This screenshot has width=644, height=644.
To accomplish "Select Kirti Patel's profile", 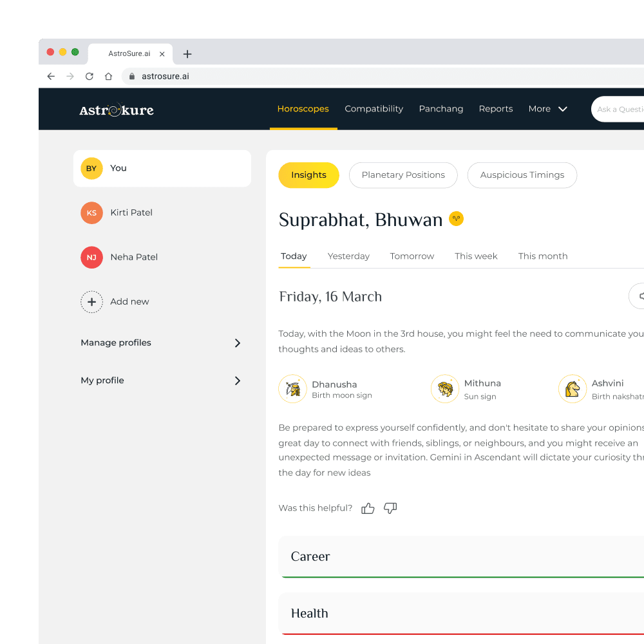I will [131, 213].
